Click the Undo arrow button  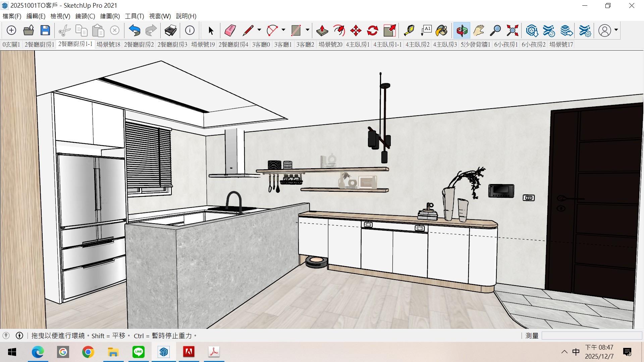[135, 31]
